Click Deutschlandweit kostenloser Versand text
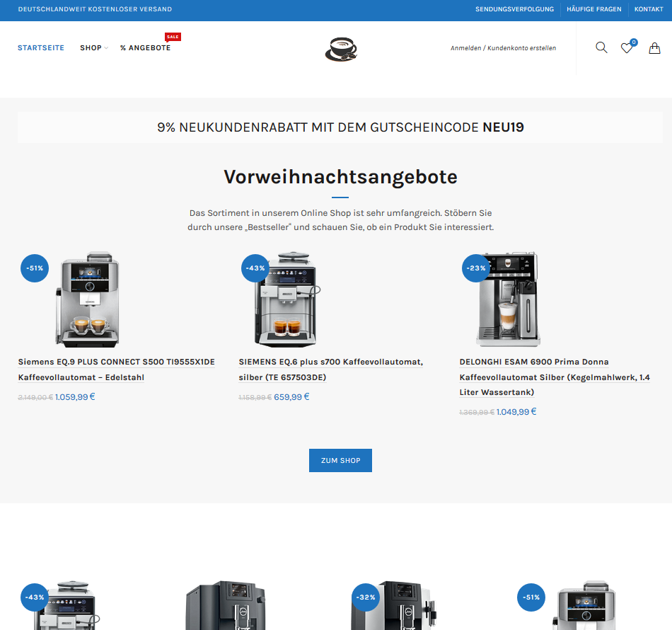This screenshot has width=672, height=630. [95, 9]
